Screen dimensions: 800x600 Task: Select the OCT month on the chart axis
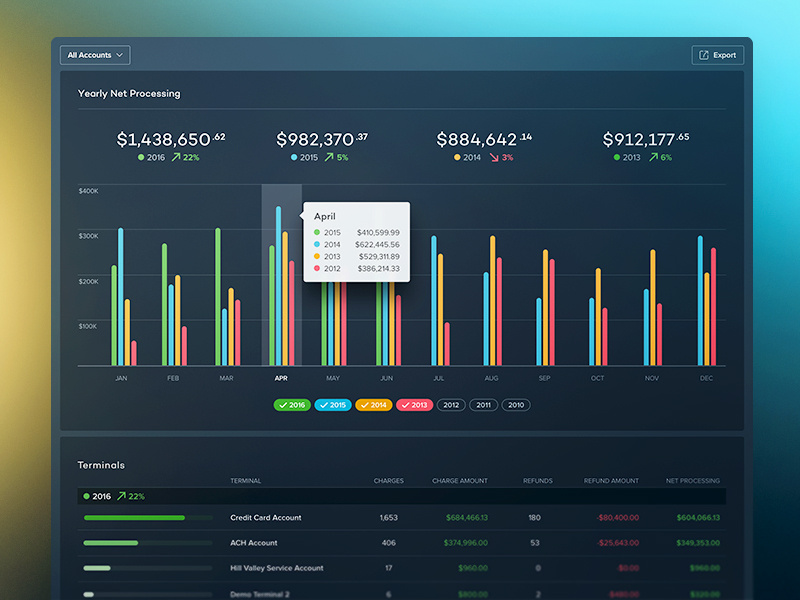click(597, 378)
